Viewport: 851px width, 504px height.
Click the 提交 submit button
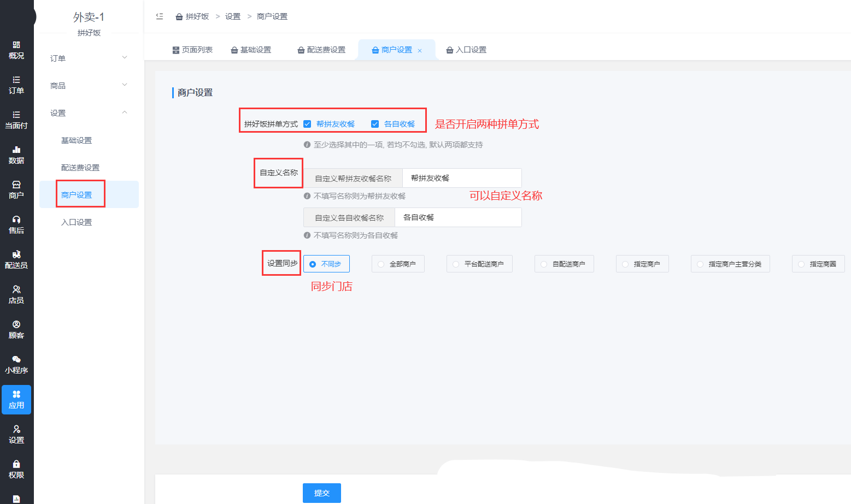[322, 493]
